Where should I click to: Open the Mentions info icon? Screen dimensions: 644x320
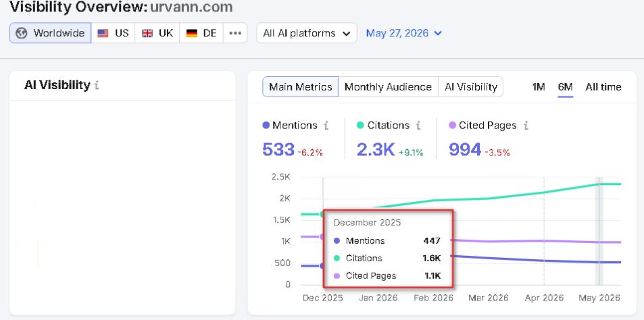click(x=326, y=126)
